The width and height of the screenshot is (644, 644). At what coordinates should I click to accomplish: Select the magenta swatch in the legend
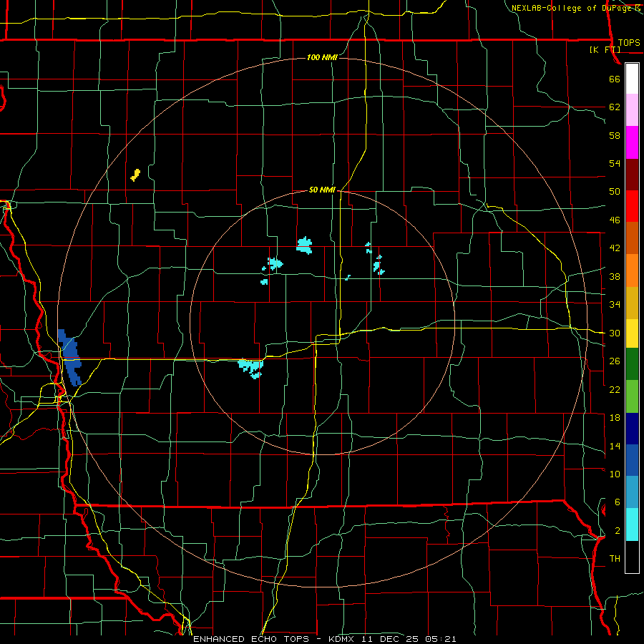click(632, 142)
